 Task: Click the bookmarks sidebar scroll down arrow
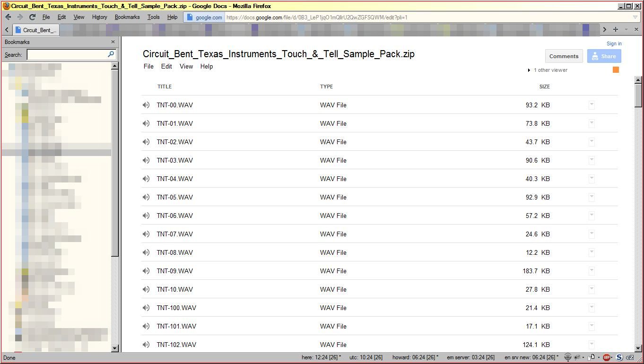pyautogui.click(x=115, y=348)
